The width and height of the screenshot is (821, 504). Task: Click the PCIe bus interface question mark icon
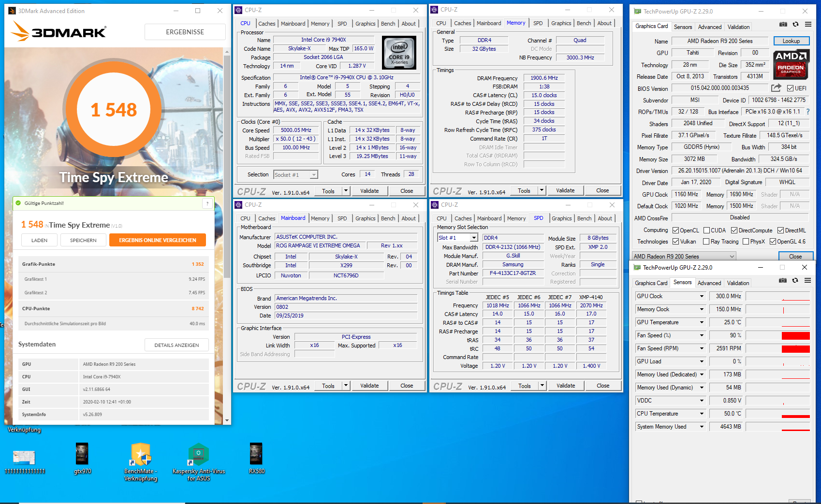click(807, 112)
